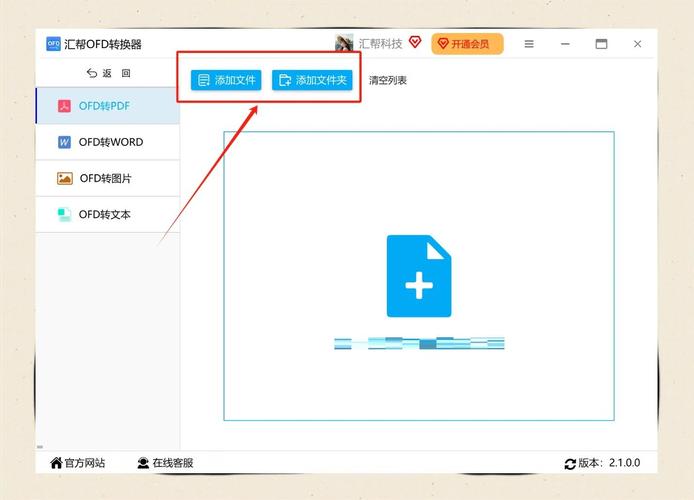This screenshot has width=694, height=500.
Task: Open 在线客服 support link
Action: pos(166,463)
